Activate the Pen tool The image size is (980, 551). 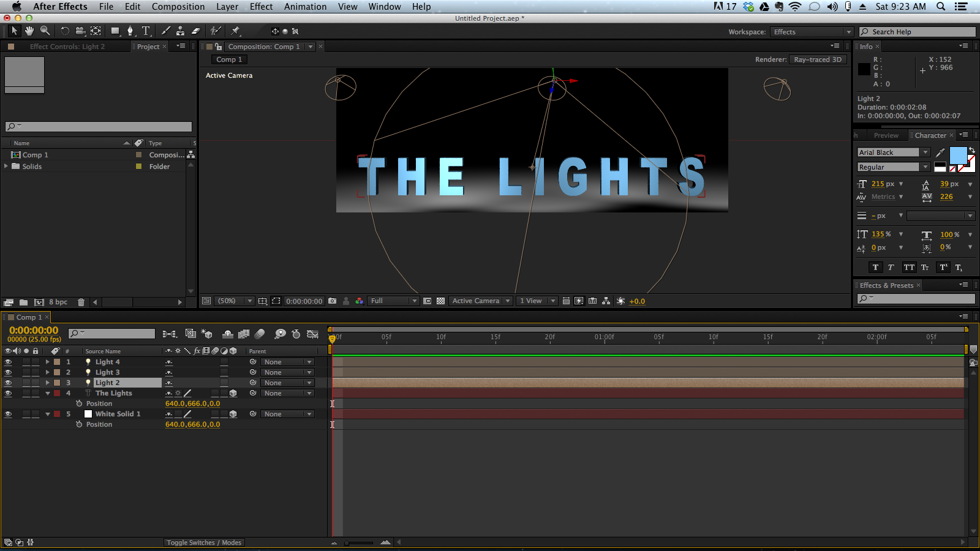point(130,31)
